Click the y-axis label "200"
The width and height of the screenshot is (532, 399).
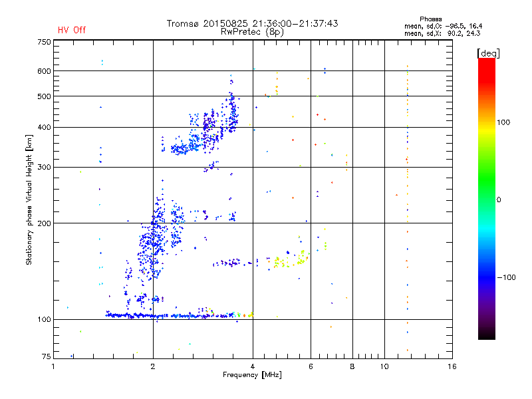(x=44, y=223)
